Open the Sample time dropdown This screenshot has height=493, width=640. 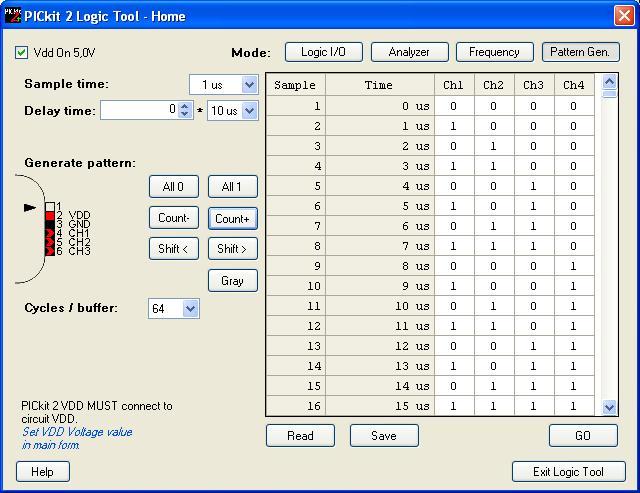pos(249,85)
